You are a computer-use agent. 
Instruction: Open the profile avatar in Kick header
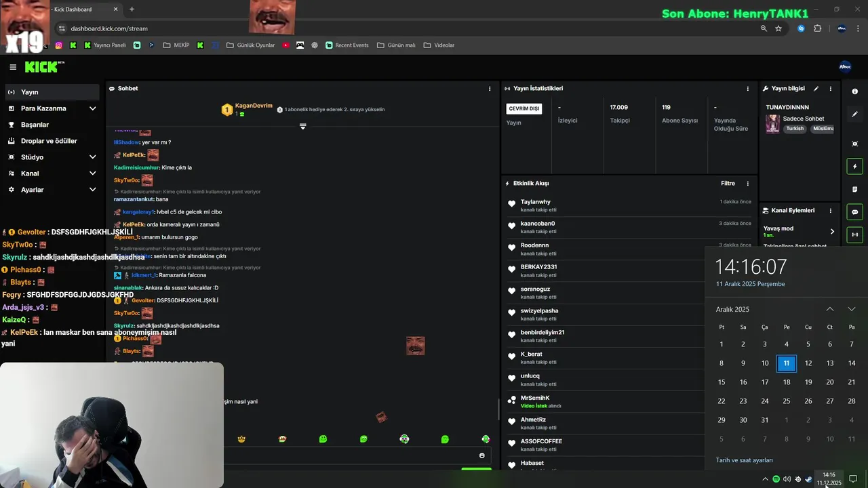845,66
